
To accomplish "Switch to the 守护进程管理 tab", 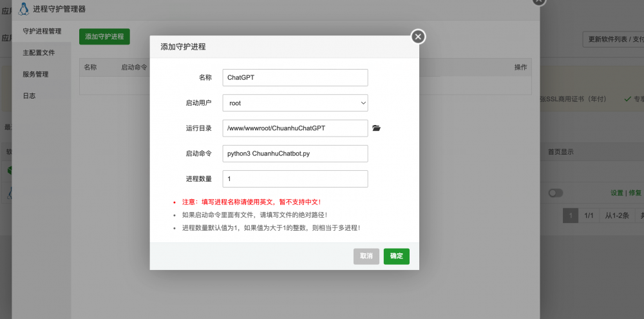I will coord(42,31).
